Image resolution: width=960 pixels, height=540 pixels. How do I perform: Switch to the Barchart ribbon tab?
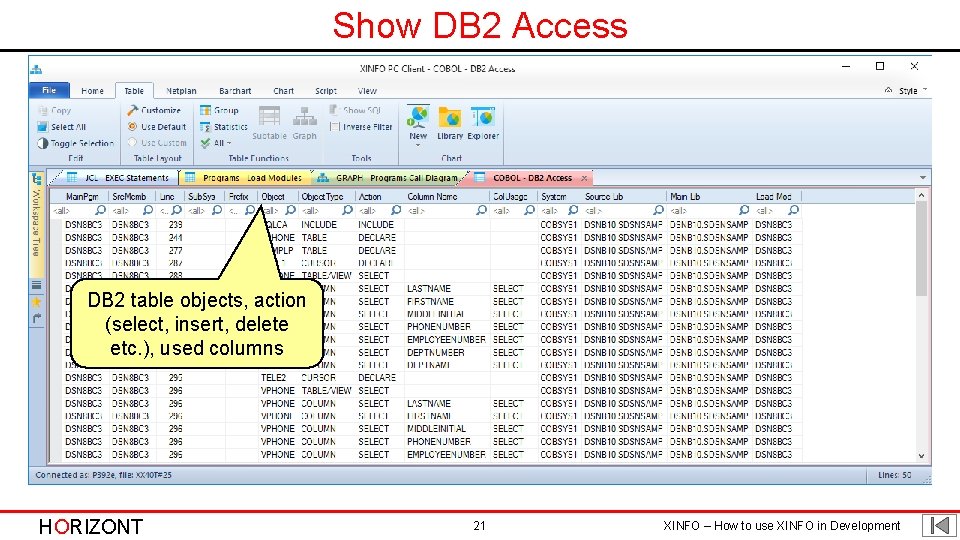coord(235,91)
